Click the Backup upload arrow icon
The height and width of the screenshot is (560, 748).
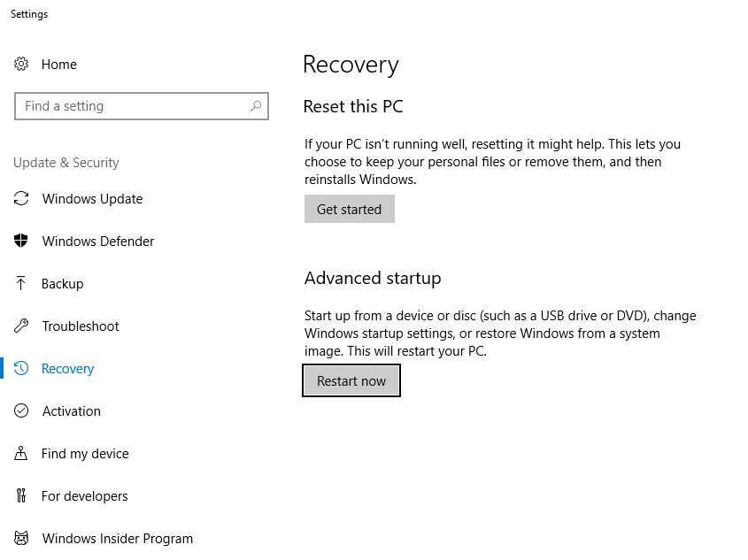click(21, 284)
